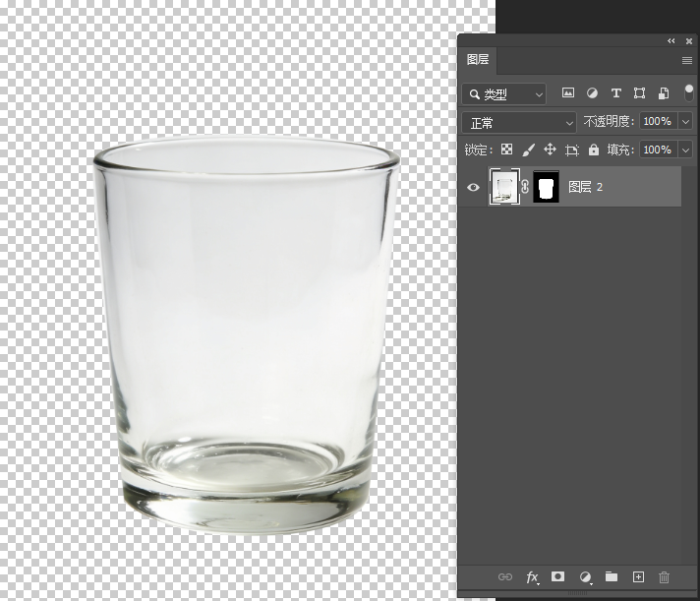The width and height of the screenshot is (700, 601).
Task: Toggle the lock all padlock
Action: 594,150
